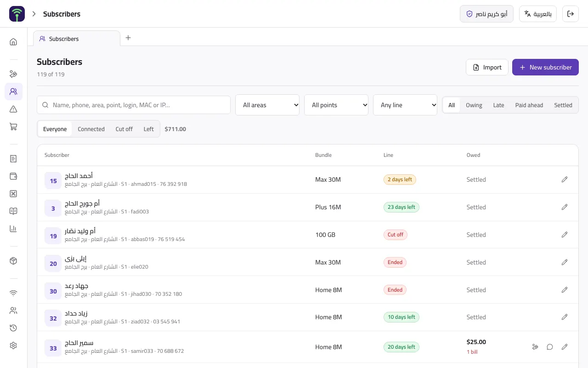Open the hand-with-coins payments icon in sidebar

tap(13, 74)
